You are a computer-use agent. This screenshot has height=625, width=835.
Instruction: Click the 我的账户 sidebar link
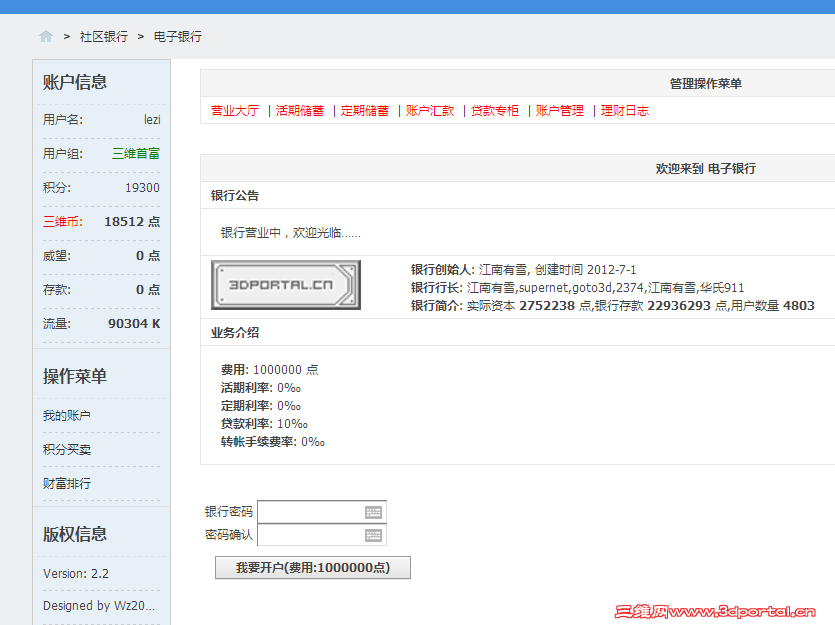click(67, 415)
